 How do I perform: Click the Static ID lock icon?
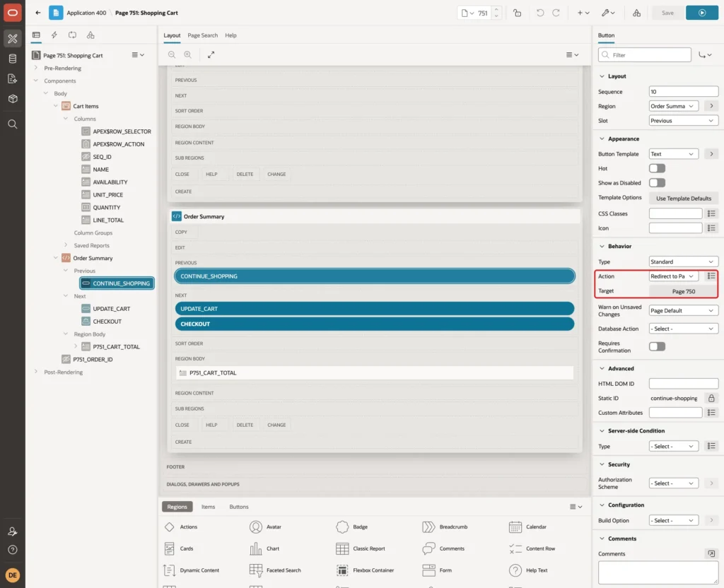pyautogui.click(x=711, y=399)
